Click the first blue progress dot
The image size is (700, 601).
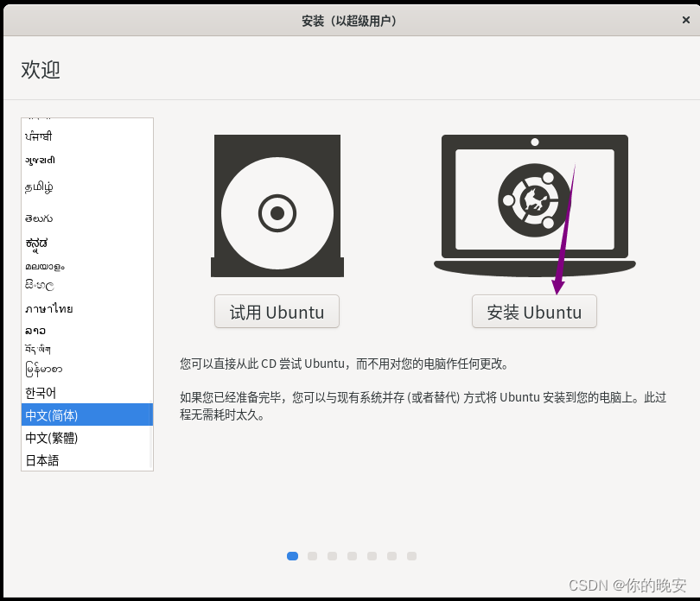292,556
